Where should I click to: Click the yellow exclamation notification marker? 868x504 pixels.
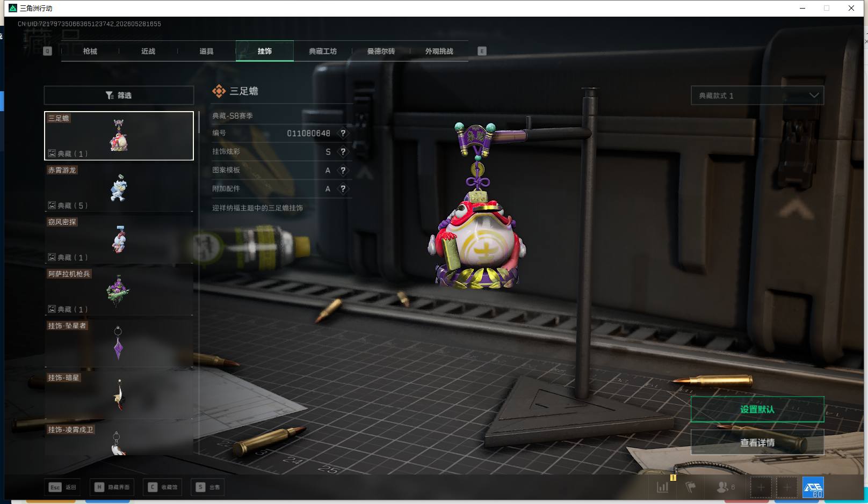tap(673, 477)
